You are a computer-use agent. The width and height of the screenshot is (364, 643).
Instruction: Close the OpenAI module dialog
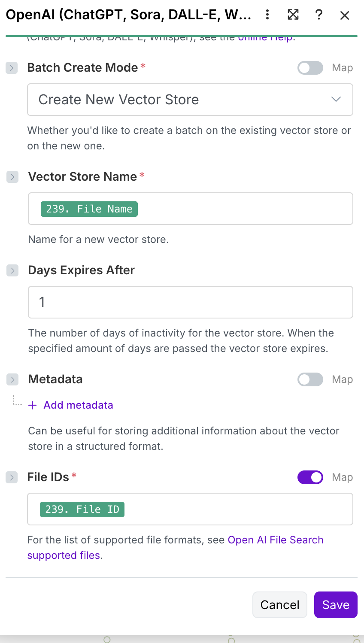coord(345,16)
